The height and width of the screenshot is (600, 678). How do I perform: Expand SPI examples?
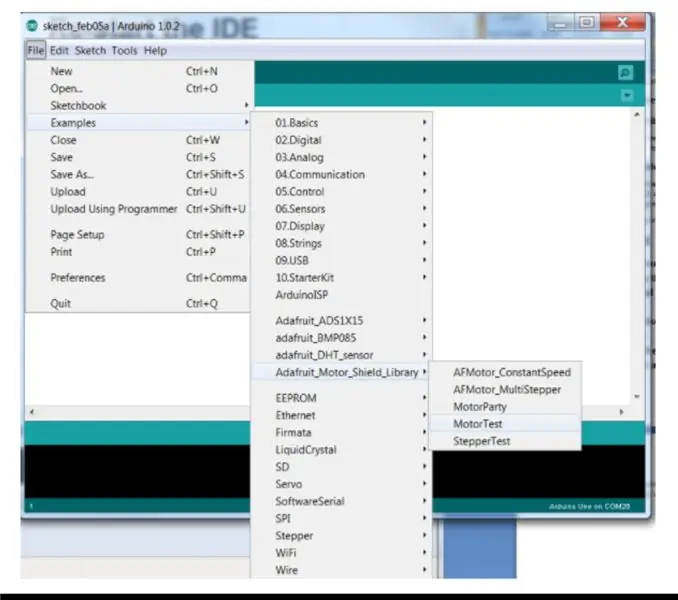pos(342,518)
